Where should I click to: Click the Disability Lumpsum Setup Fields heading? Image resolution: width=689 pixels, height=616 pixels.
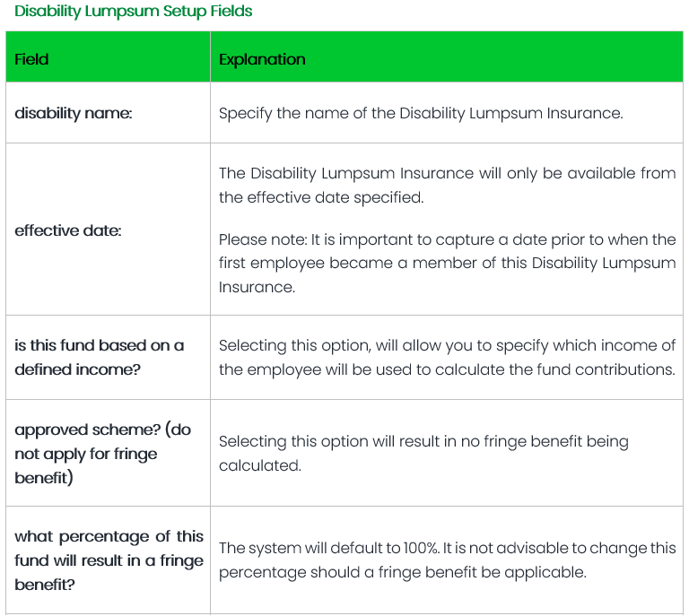pos(133,12)
